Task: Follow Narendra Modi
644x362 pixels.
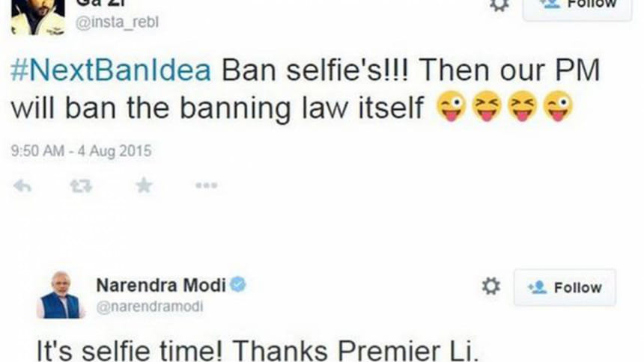Action: click(565, 287)
